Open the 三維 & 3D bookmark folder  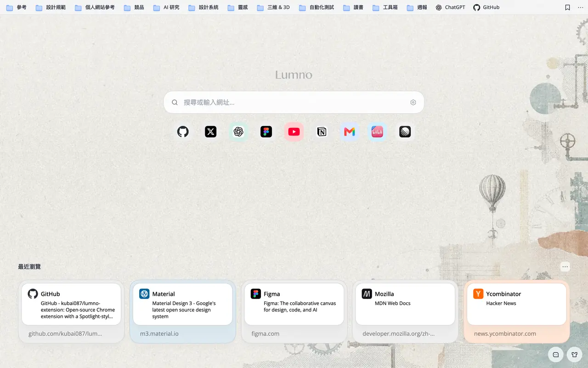click(x=273, y=7)
